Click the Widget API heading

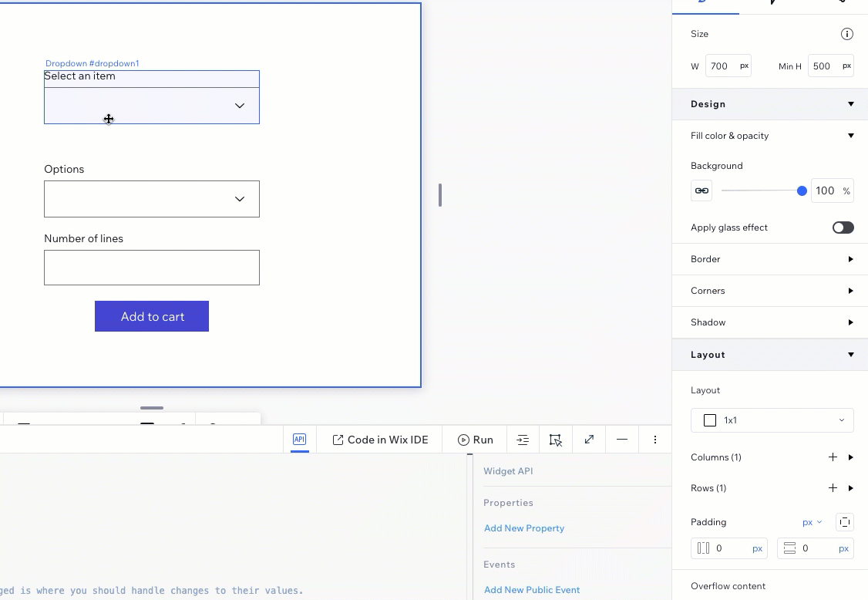tap(508, 471)
